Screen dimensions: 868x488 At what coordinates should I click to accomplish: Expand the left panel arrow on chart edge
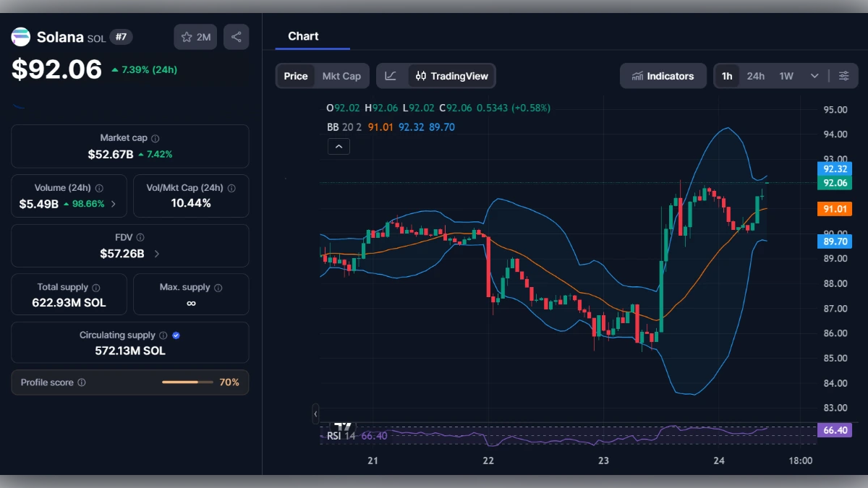click(315, 414)
